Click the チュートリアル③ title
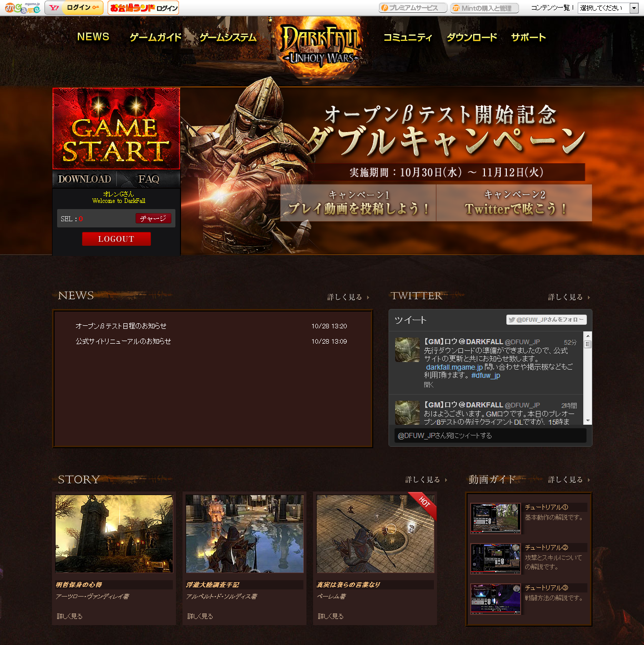 click(547, 588)
